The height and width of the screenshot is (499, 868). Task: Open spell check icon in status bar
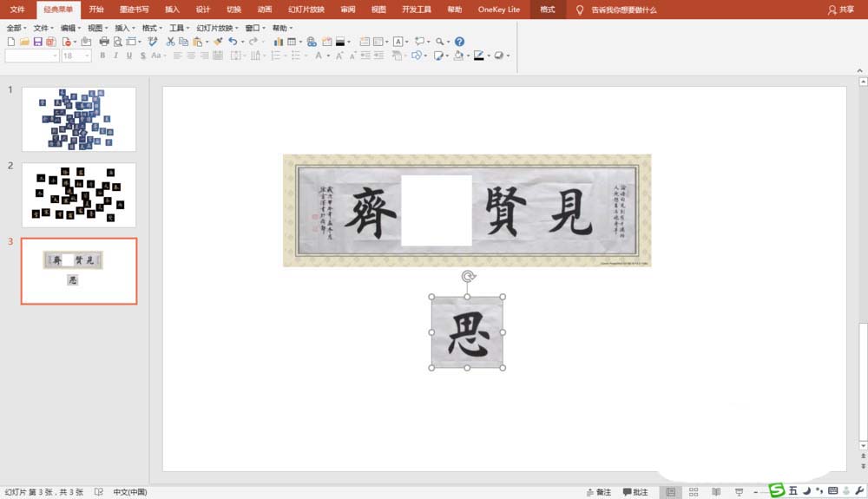[x=99, y=492]
